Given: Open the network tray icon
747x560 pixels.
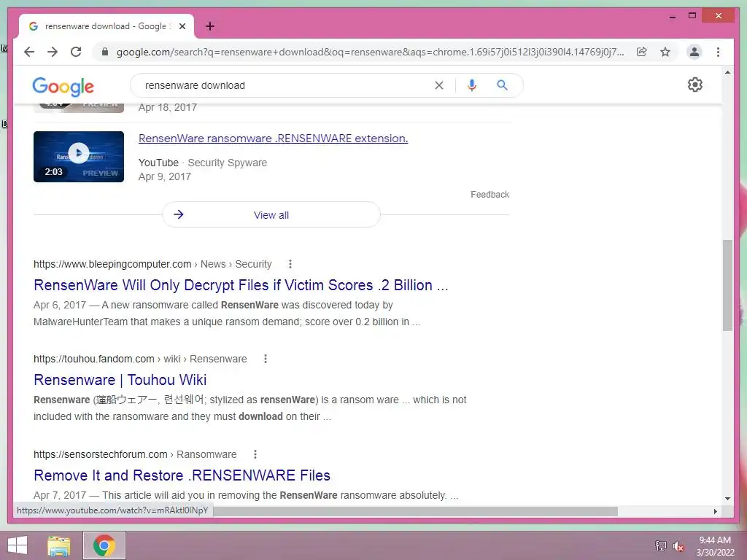Looking at the screenshot, I should click(x=660, y=545).
